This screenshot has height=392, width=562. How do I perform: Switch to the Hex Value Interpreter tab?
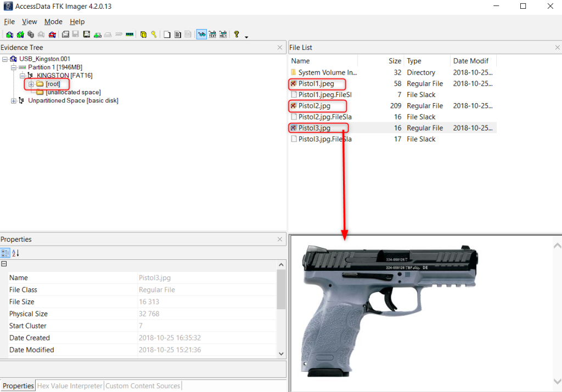pyautogui.click(x=70, y=386)
